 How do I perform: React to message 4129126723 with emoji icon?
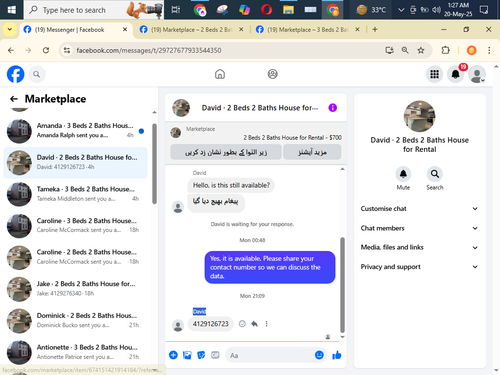pos(242,324)
